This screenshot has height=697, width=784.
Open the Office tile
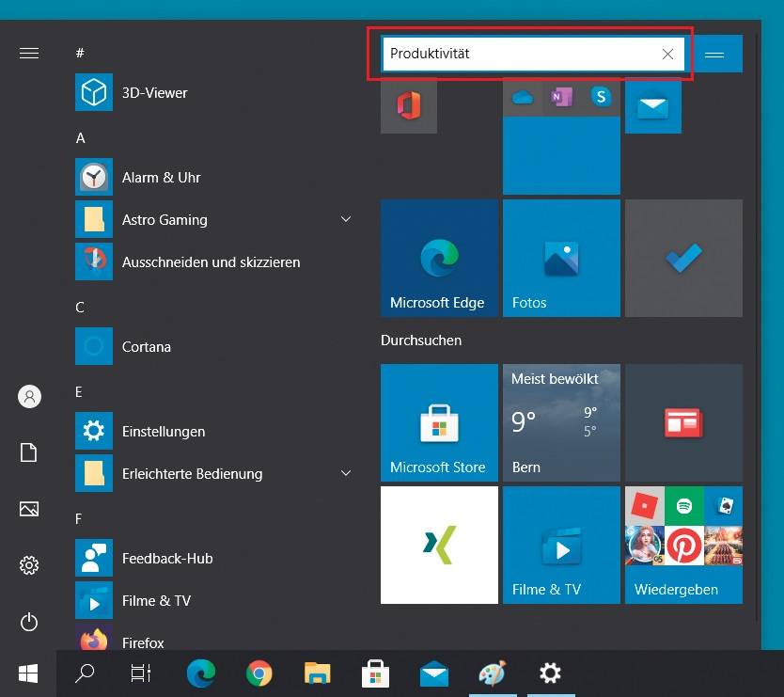pos(409,105)
